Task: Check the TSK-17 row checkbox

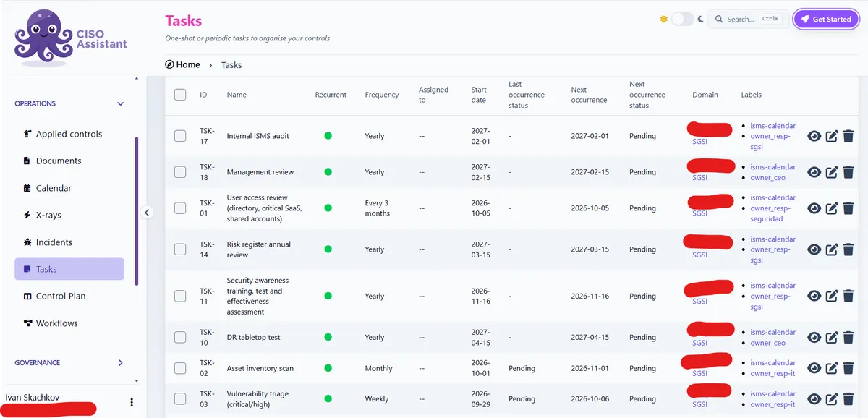Action: [x=180, y=136]
